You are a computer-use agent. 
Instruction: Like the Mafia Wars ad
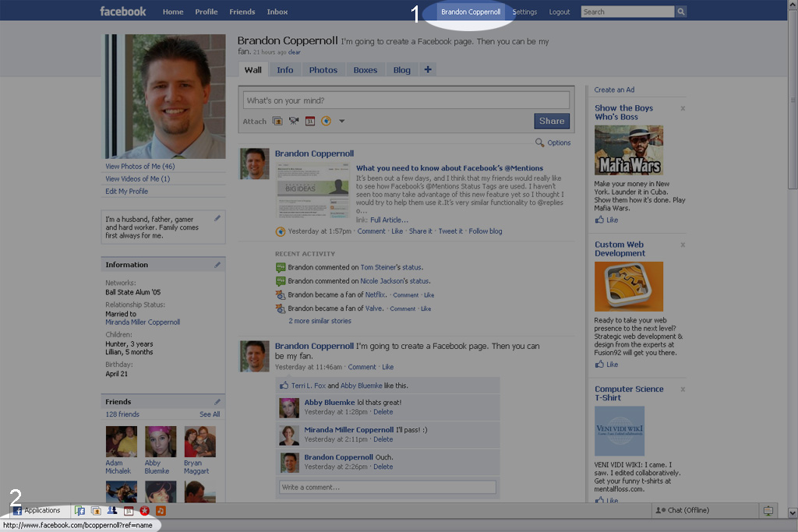(x=606, y=220)
